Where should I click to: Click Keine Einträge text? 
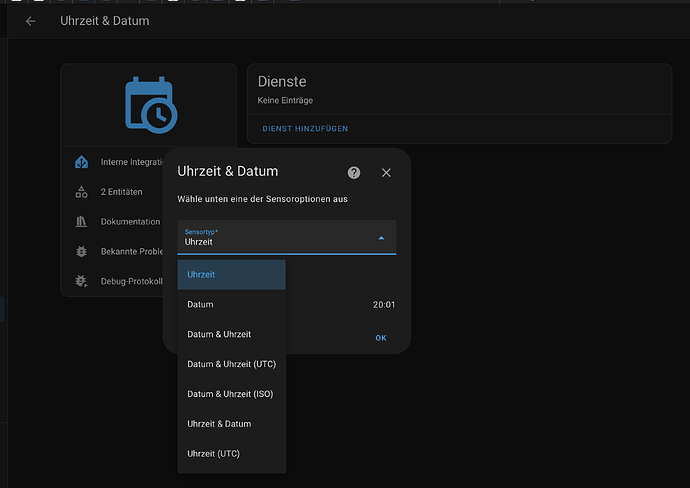[x=285, y=100]
